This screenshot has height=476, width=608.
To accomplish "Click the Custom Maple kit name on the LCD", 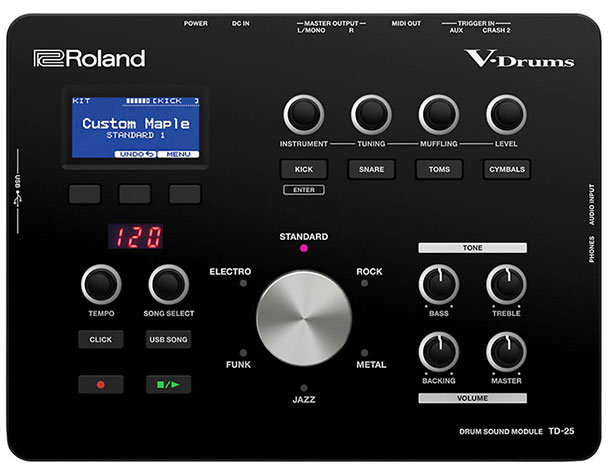I will [x=136, y=123].
